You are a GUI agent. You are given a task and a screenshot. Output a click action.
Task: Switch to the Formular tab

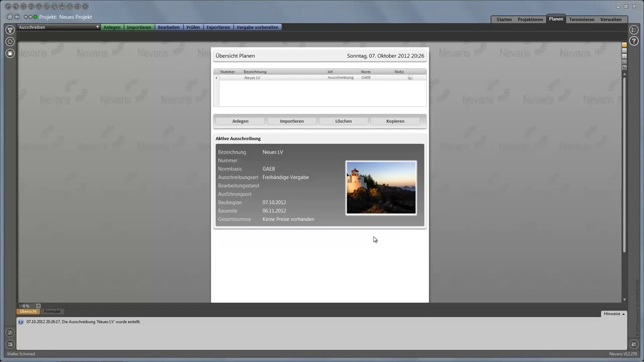52,311
